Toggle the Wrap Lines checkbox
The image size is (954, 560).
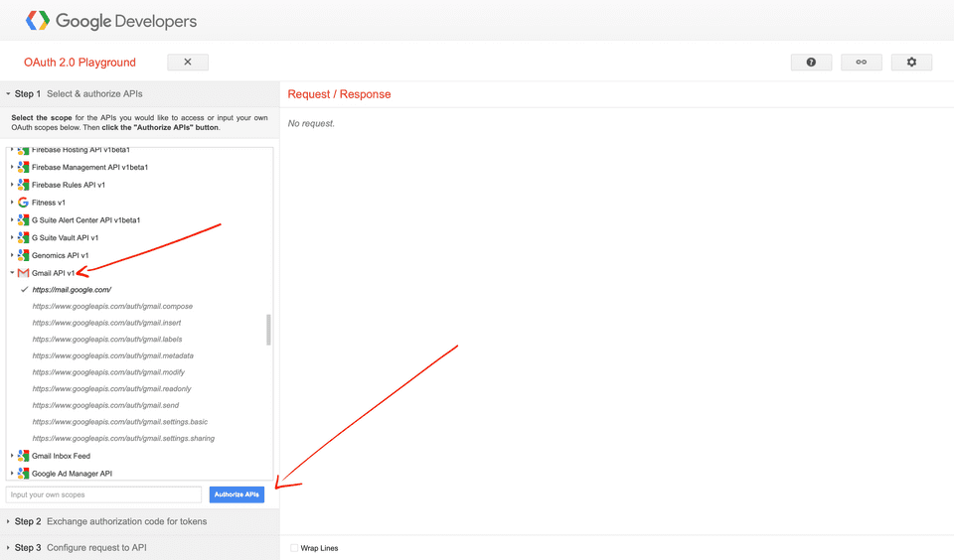coord(294,548)
